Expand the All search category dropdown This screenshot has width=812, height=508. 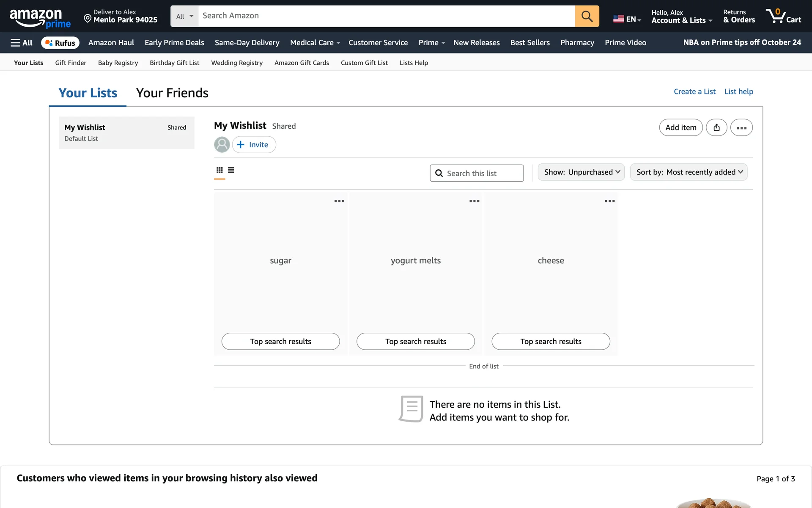coord(184,16)
